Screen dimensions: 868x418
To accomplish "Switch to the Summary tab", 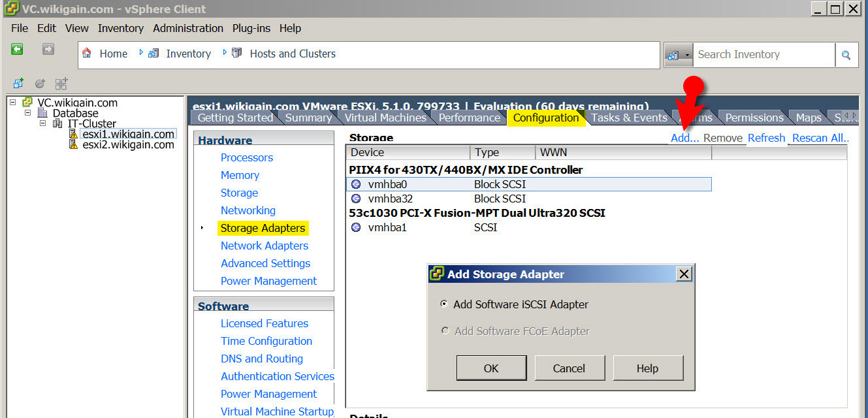I will coord(308,118).
